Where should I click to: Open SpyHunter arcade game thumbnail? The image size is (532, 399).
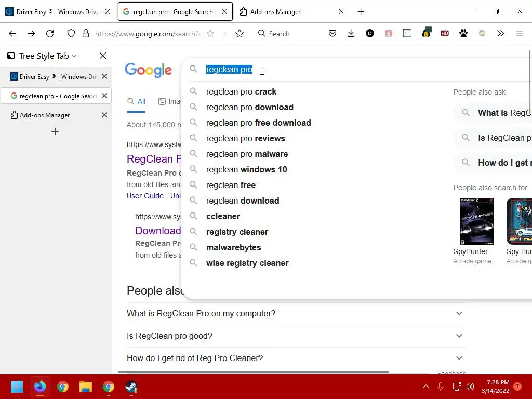476,221
